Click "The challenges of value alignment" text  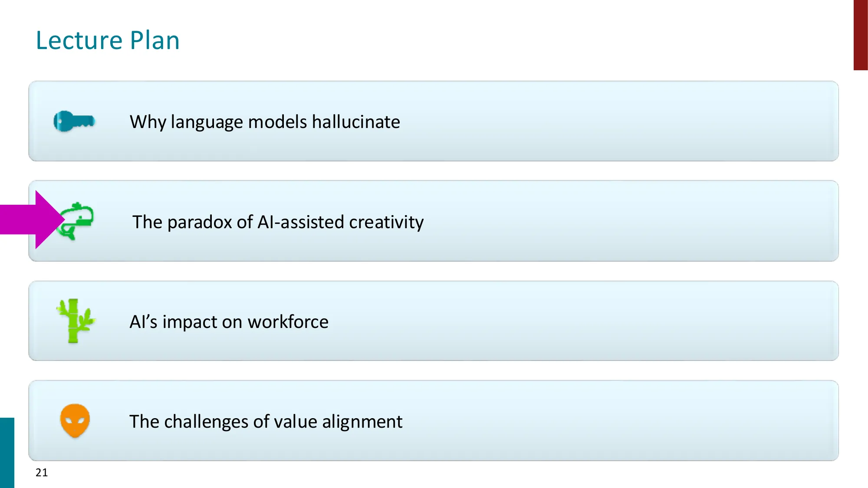point(266,422)
